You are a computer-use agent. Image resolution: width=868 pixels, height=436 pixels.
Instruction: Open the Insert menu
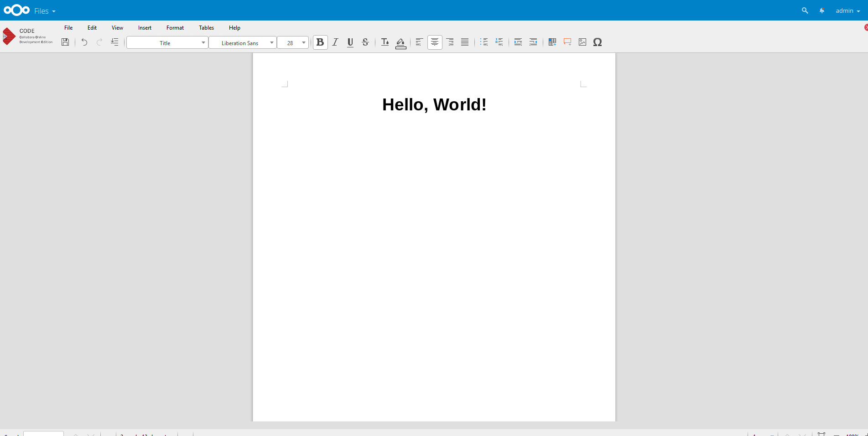(145, 28)
